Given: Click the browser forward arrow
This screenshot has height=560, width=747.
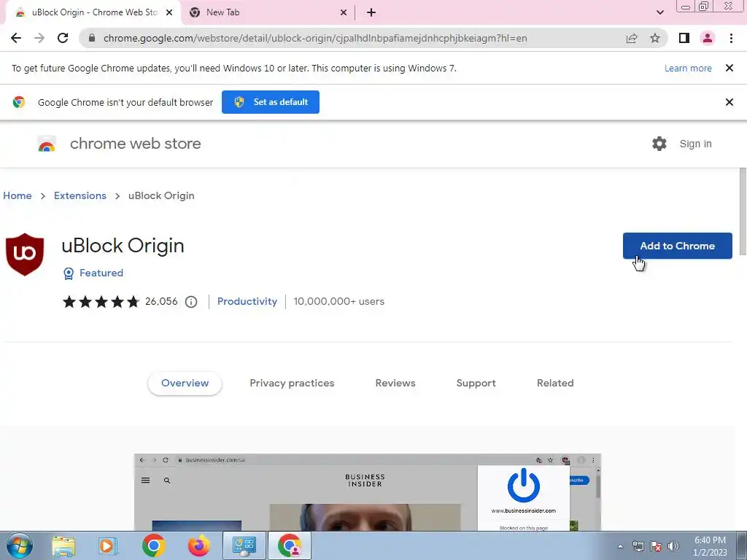Looking at the screenshot, I should pos(39,38).
